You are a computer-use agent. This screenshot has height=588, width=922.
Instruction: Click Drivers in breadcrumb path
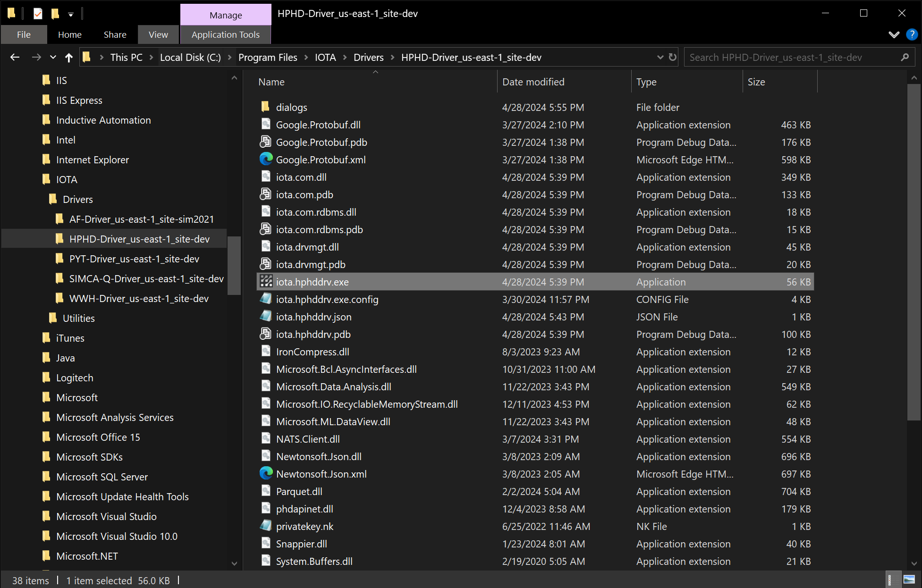pos(368,57)
